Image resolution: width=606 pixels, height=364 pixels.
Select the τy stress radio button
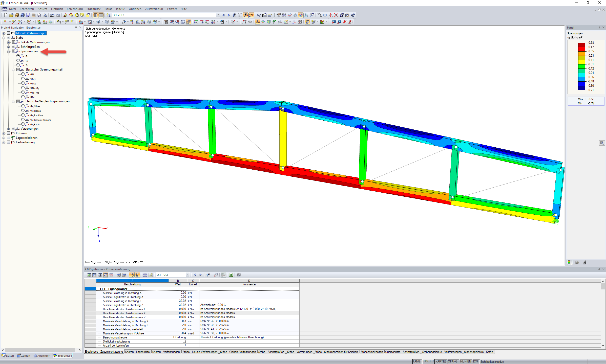[x=18, y=60]
